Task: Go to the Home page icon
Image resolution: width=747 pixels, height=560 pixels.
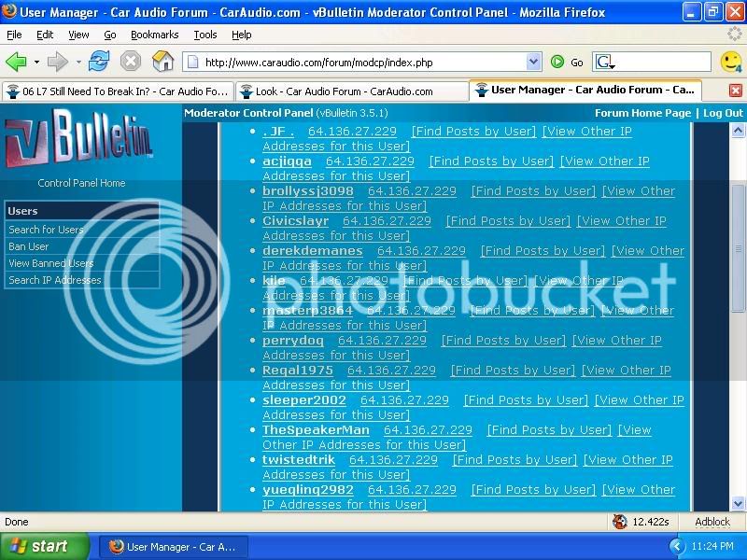Action: tap(162, 62)
